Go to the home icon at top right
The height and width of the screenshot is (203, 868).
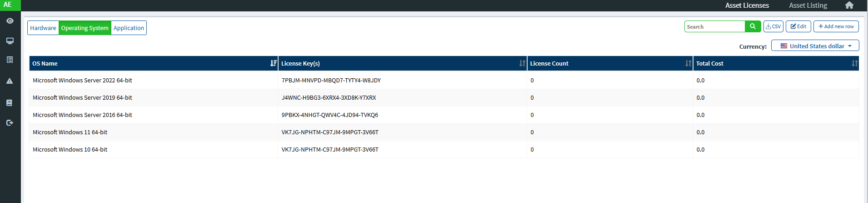click(x=849, y=5)
